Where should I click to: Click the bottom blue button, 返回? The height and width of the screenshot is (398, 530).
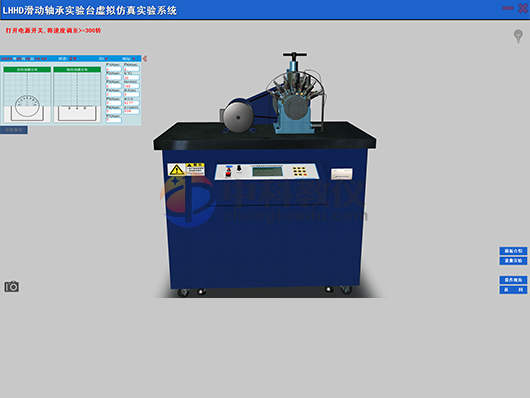coord(513,290)
